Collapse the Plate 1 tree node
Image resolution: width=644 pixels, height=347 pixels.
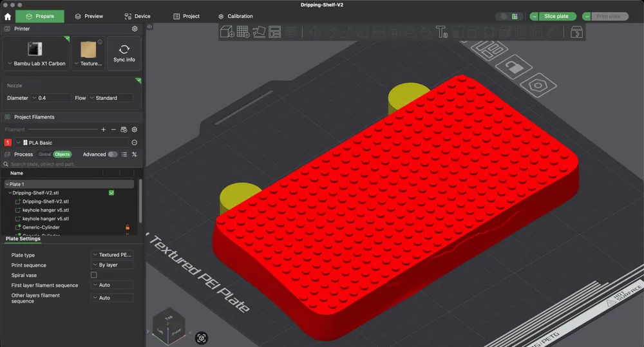tap(7, 184)
